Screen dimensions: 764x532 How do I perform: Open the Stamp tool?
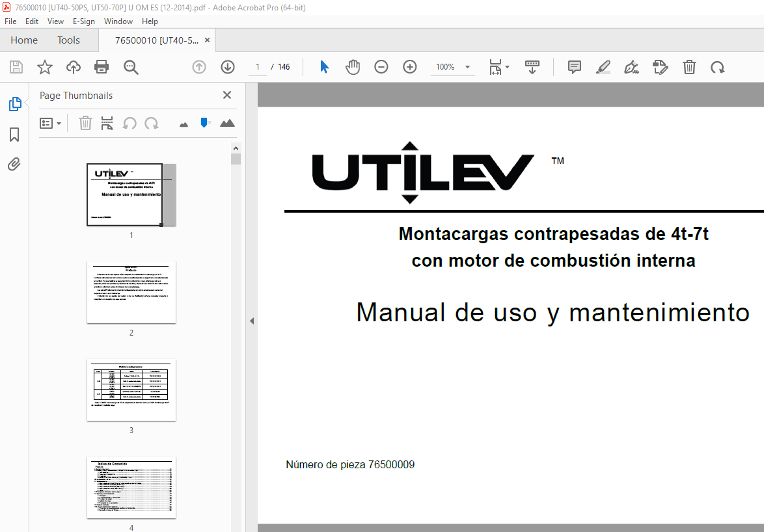pos(661,67)
